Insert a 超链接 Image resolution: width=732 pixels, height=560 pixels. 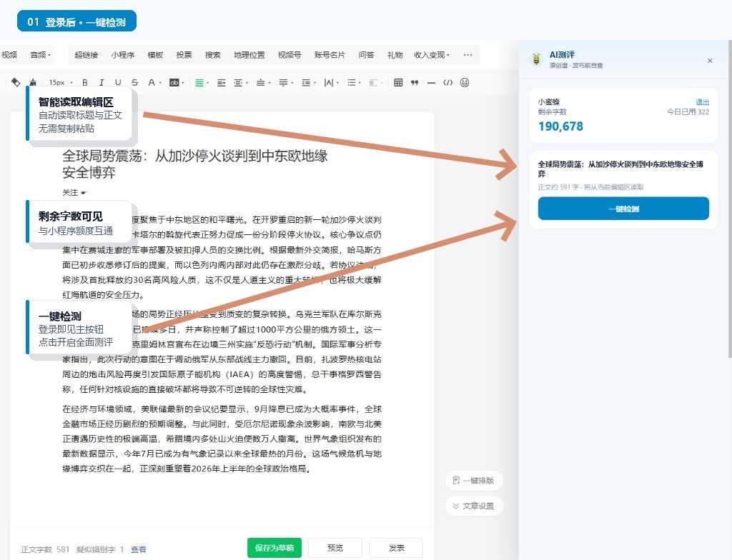[86, 55]
